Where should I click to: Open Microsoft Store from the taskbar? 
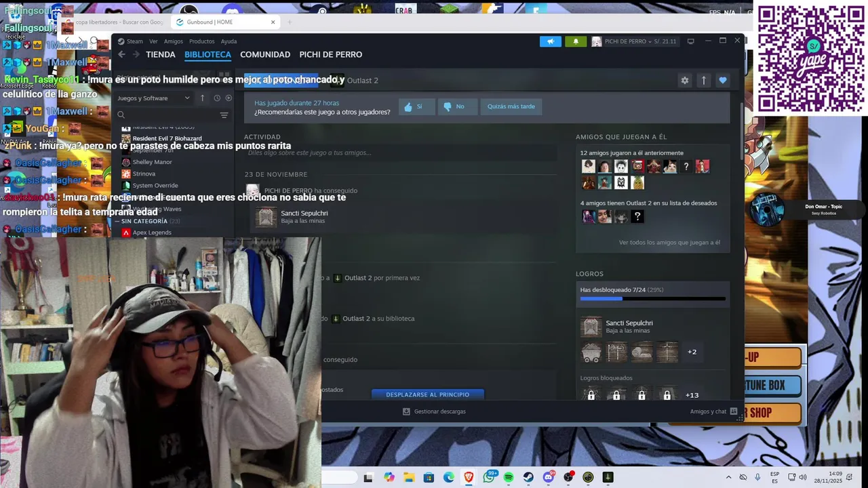pyautogui.click(x=429, y=478)
